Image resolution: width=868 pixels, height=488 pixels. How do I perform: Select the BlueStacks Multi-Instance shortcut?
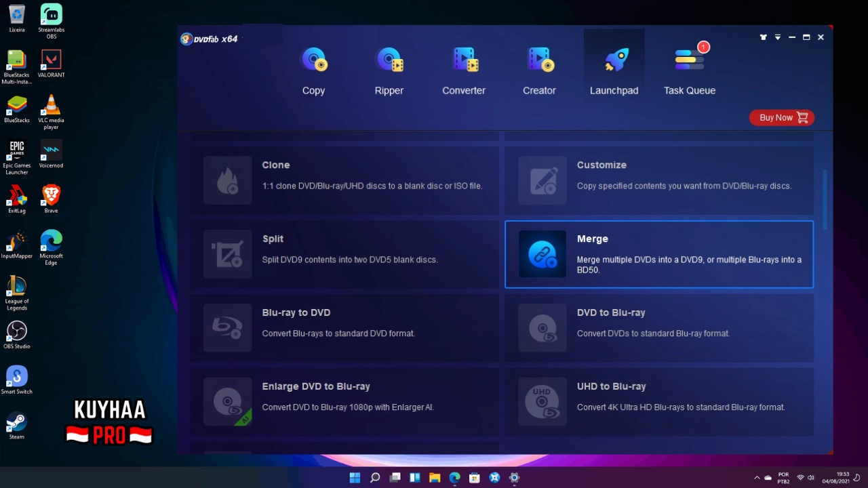[x=17, y=67]
